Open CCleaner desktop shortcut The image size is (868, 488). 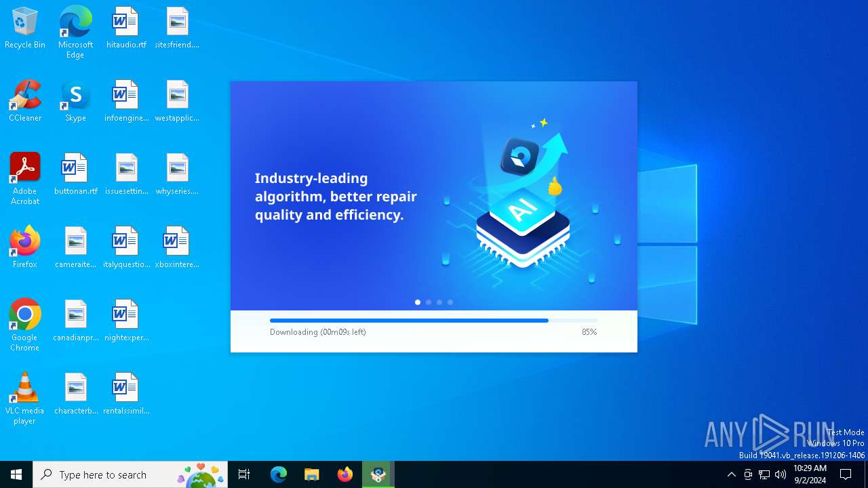tap(25, 102)
